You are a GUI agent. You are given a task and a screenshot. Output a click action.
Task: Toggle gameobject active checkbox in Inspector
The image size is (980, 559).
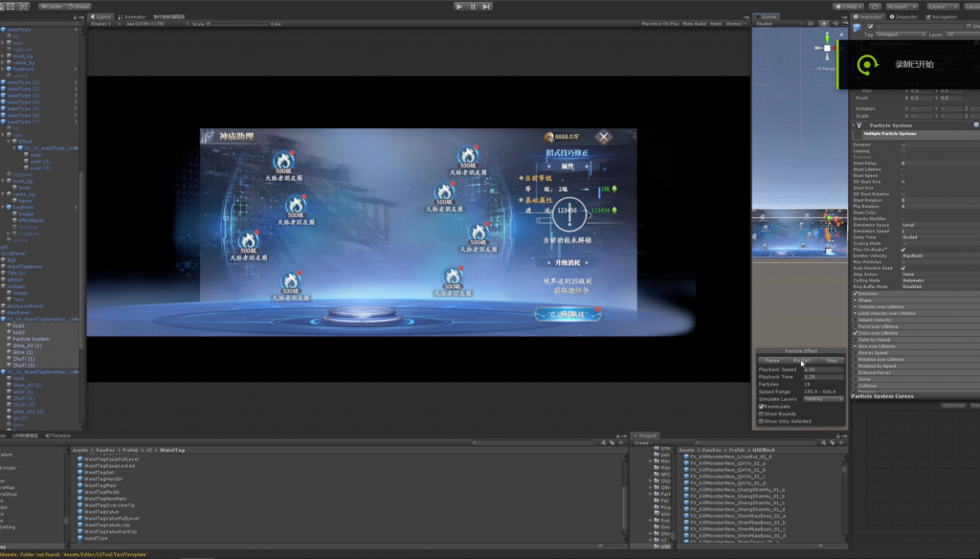870,26
